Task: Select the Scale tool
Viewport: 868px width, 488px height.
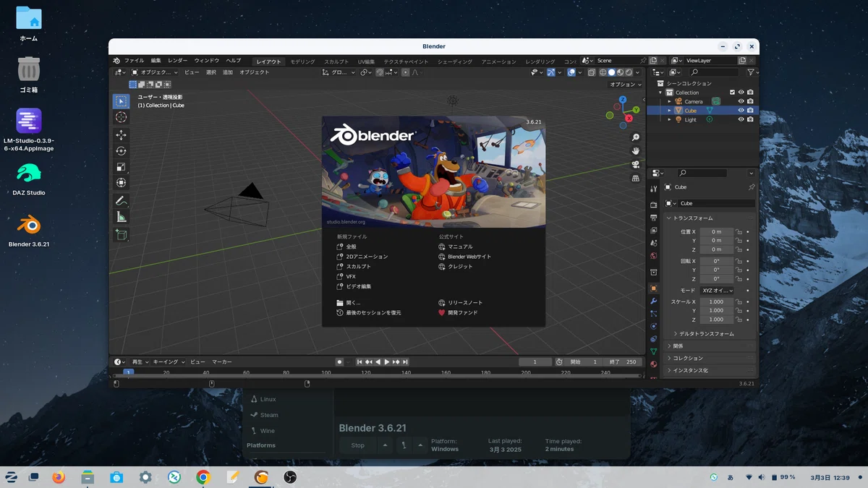Action: point(121,167)
